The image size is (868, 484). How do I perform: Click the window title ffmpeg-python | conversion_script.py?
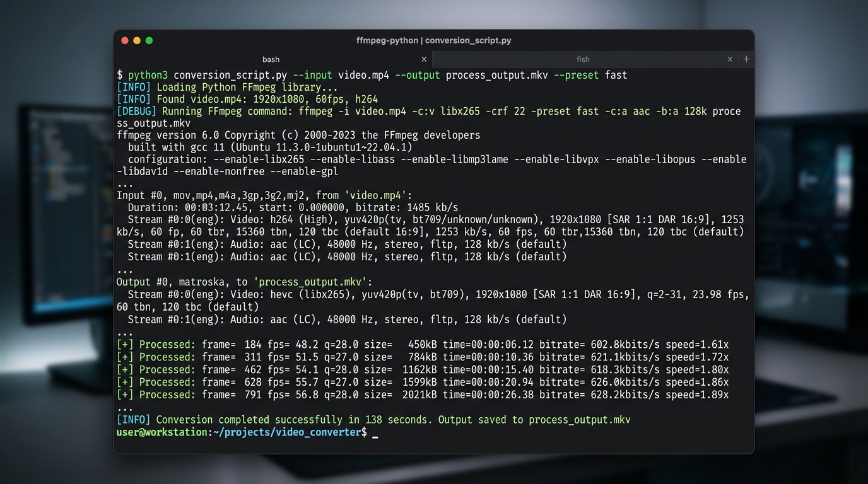click(x=433, y=40)
